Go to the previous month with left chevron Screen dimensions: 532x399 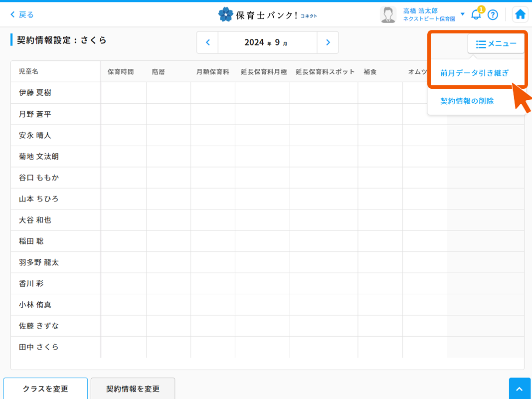click(x=207, y=42)
